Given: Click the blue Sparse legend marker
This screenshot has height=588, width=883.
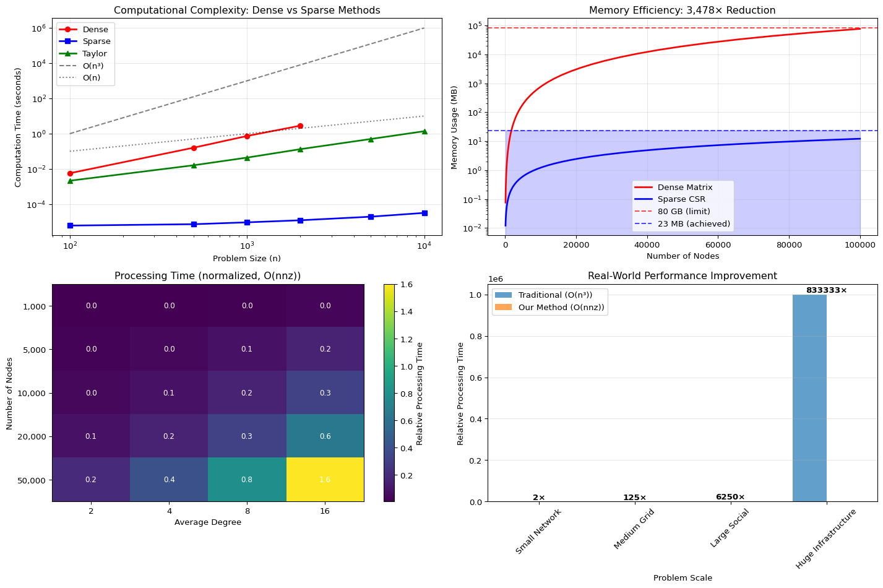Looking at the screenshot, I should (70, 41).
